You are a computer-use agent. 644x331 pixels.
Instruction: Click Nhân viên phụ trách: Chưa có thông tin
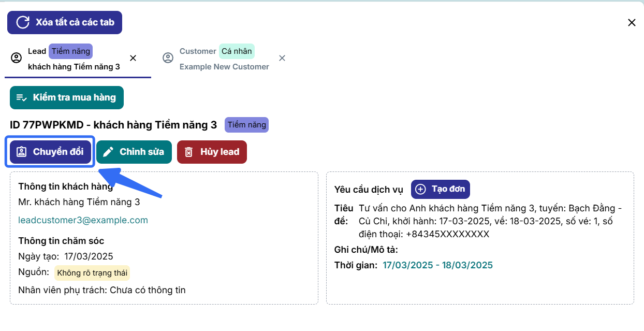[x=102, y=290]
